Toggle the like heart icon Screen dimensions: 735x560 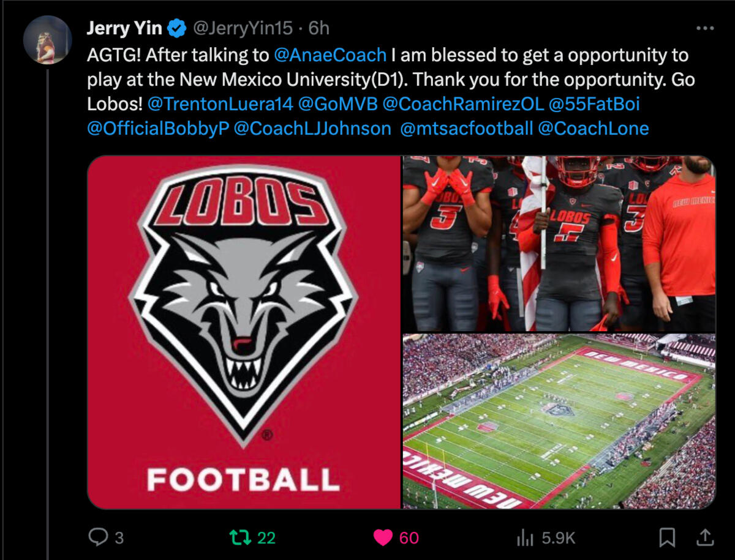coord(383,537)
